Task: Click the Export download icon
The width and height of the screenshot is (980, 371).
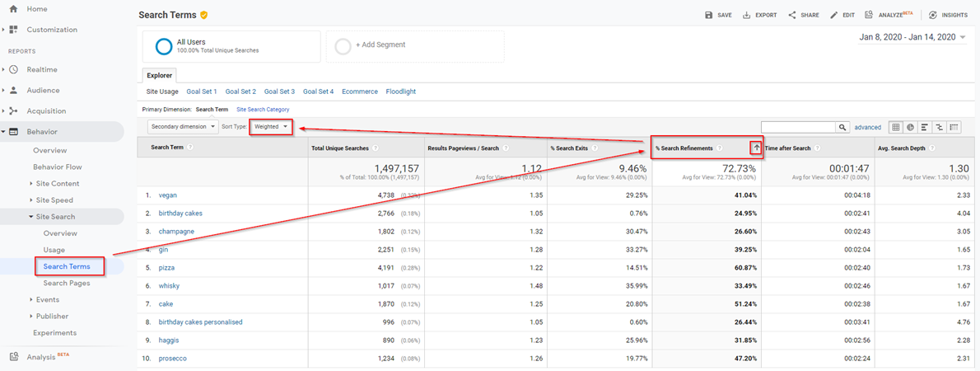Action: point(746,15)
